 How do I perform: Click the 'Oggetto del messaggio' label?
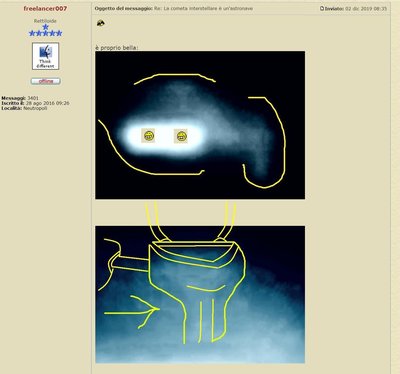pos(124,8)
